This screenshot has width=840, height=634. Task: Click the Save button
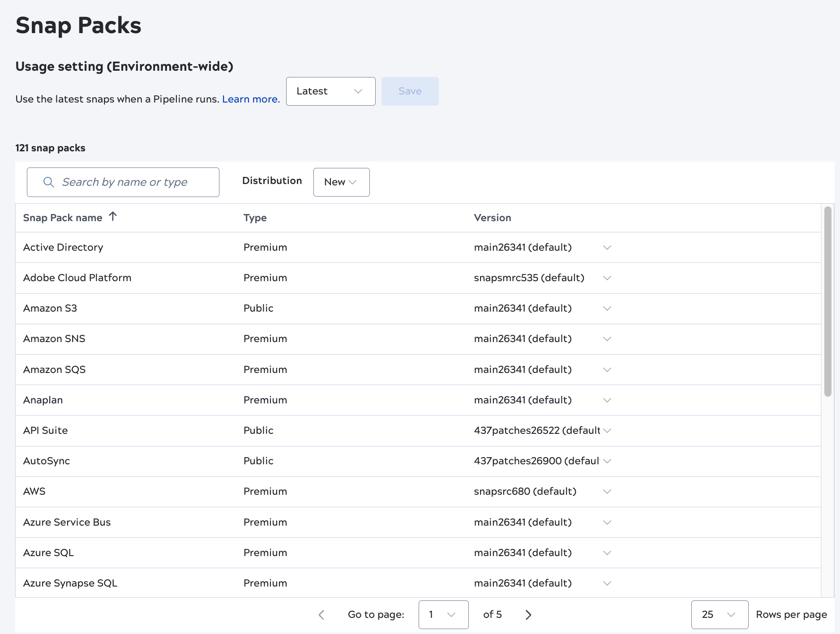(x=410, y=91)
